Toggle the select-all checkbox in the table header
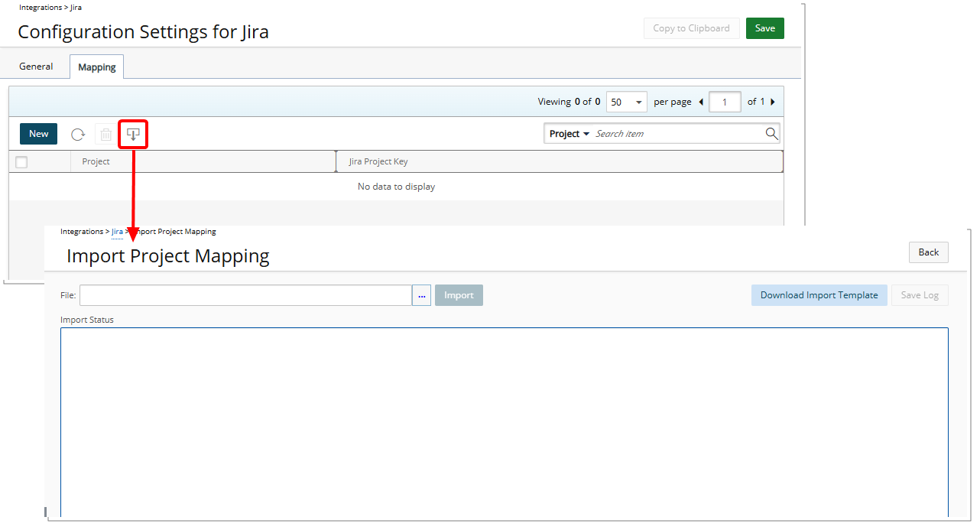Viewport: 980px width, 530px height. click(x=21, y=161)
